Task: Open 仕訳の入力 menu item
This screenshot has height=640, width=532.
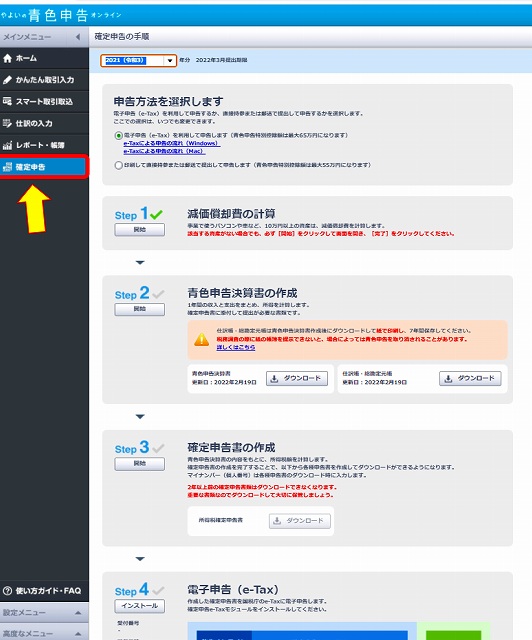Action: (44, 123)
